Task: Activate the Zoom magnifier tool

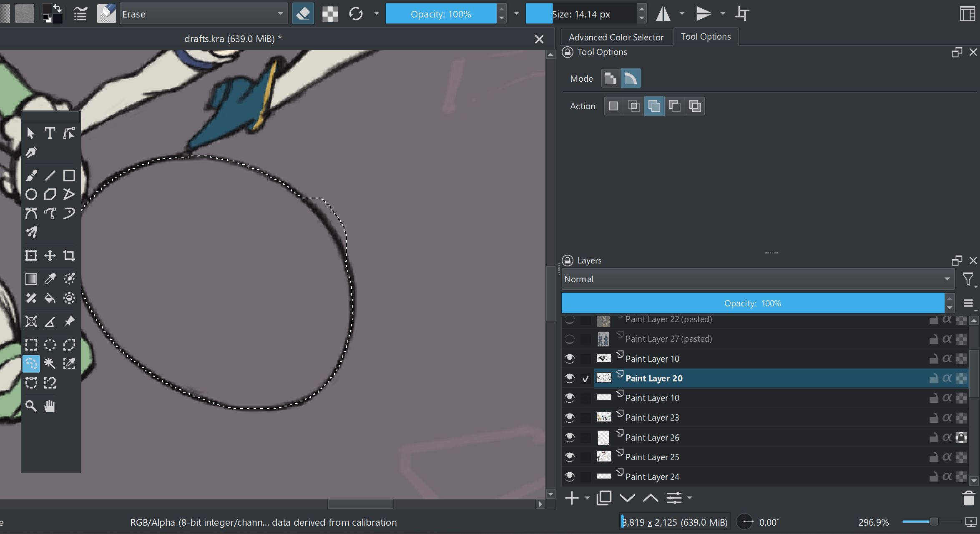Action: pos(31,406)
